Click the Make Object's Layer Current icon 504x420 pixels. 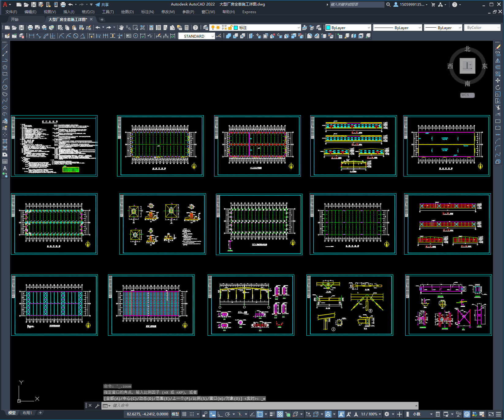pyautogui.click(x=305, y=28)
